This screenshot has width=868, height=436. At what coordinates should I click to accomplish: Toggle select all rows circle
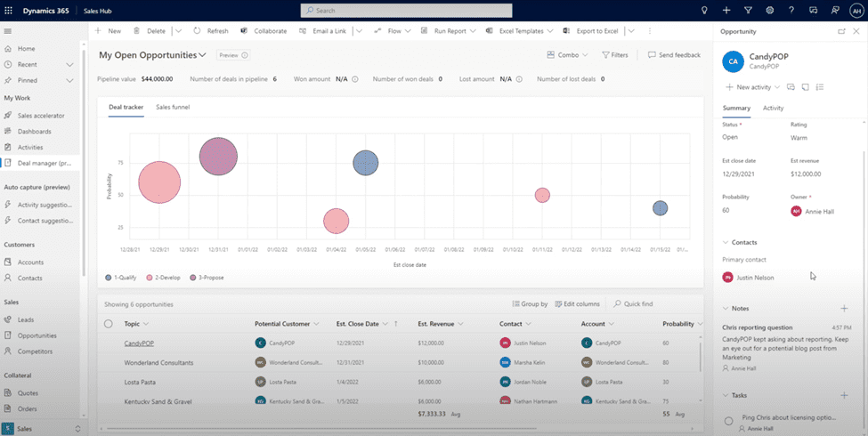[109, 324]
